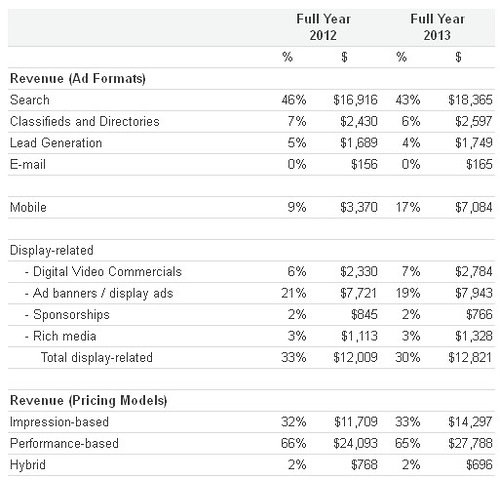Click the Sponsorships row label
Screen dimensions: 500x480
(71, 315)
